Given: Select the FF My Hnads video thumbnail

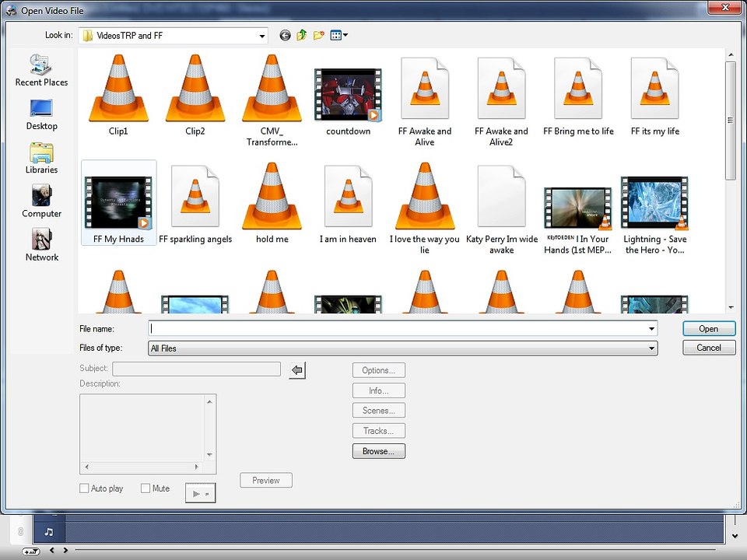Looking at the screenshot, I should point(118,203).
